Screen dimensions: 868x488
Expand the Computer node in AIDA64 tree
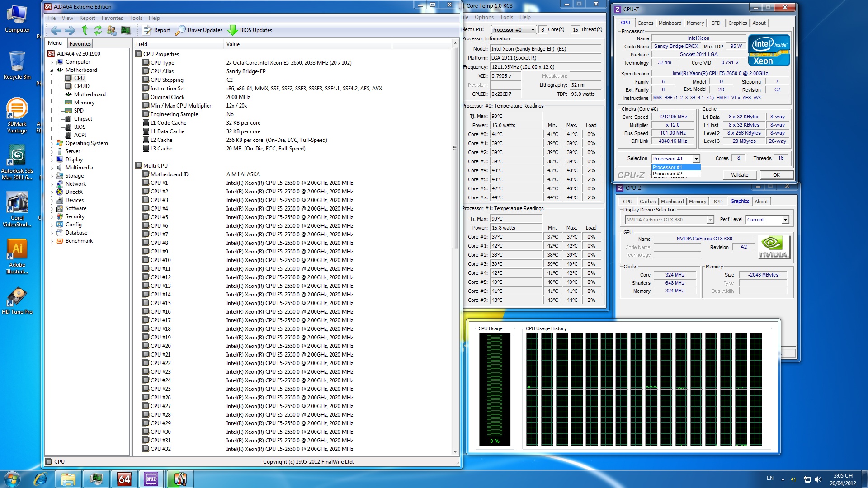point(52,62)
